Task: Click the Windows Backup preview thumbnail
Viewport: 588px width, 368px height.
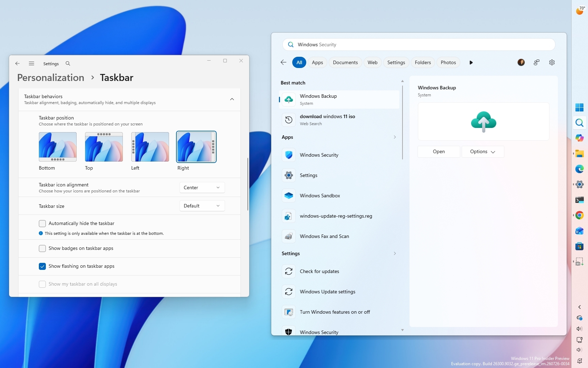Action: [484, 122]
